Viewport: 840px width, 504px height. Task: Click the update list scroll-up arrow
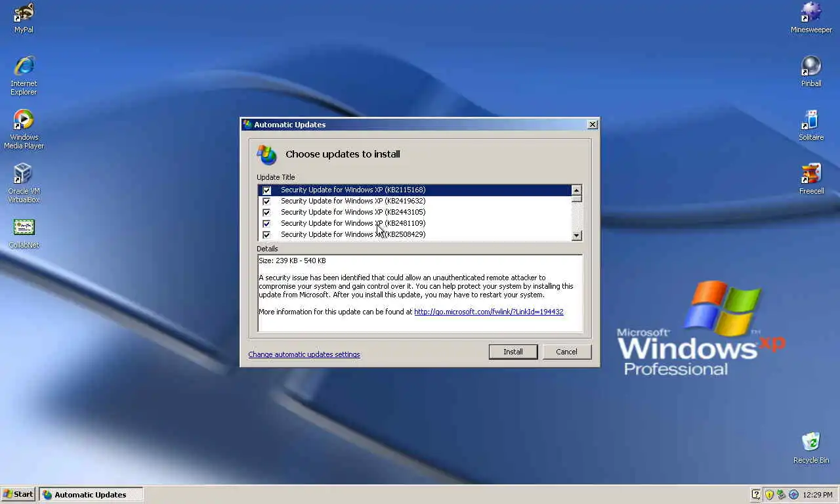point(576,190)
